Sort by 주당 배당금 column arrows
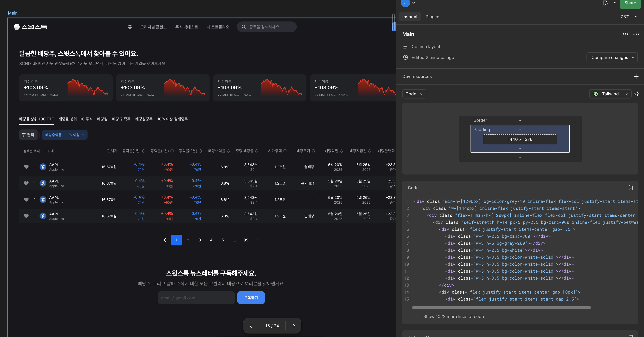This screenshot has width=644, height=337. pyautogui.click(x=257, y=151)
